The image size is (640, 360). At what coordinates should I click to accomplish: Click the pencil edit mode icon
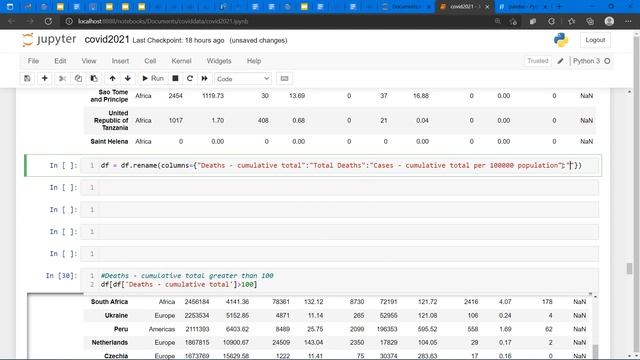point(560,61)
